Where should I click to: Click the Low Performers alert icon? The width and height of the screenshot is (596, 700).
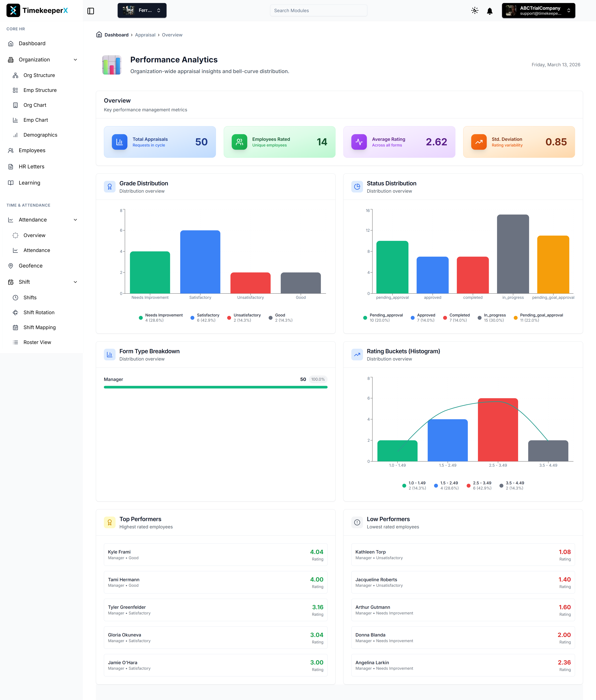tap(357, 522)
